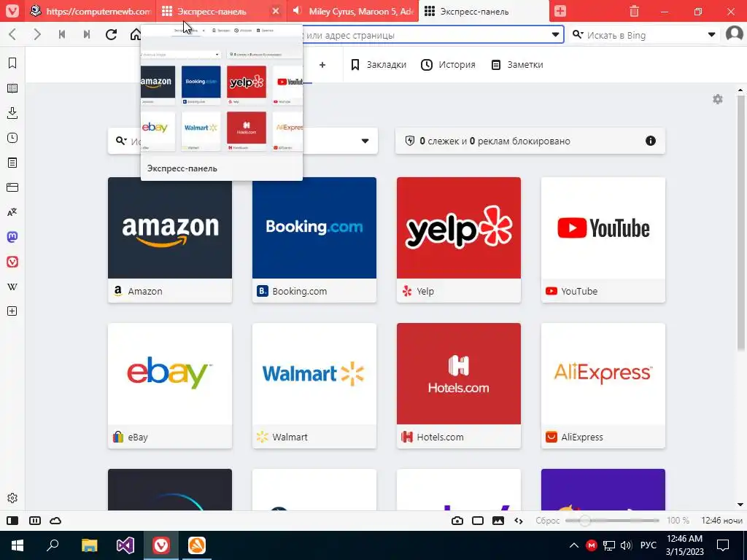Click the Bing search input field
This screenshot has height=560, width=747.
[644, 35]
